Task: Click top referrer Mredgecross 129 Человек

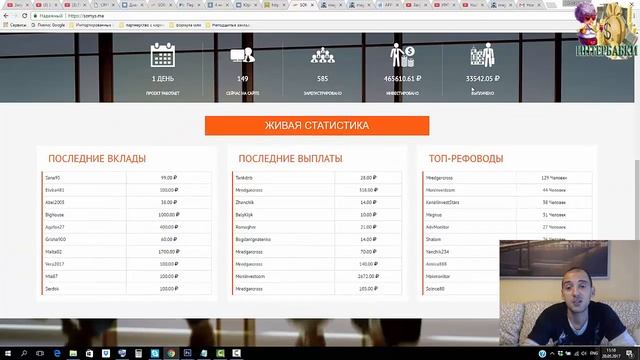Action: coord(508,178)
